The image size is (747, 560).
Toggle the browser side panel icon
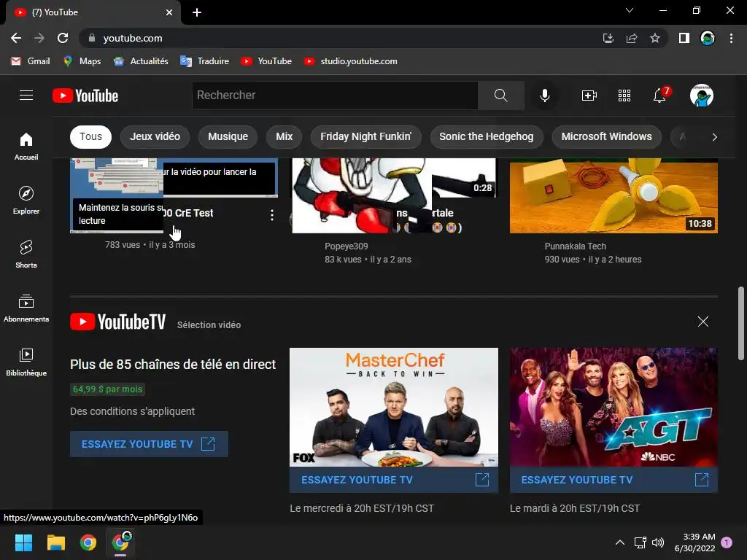[684, 38]
